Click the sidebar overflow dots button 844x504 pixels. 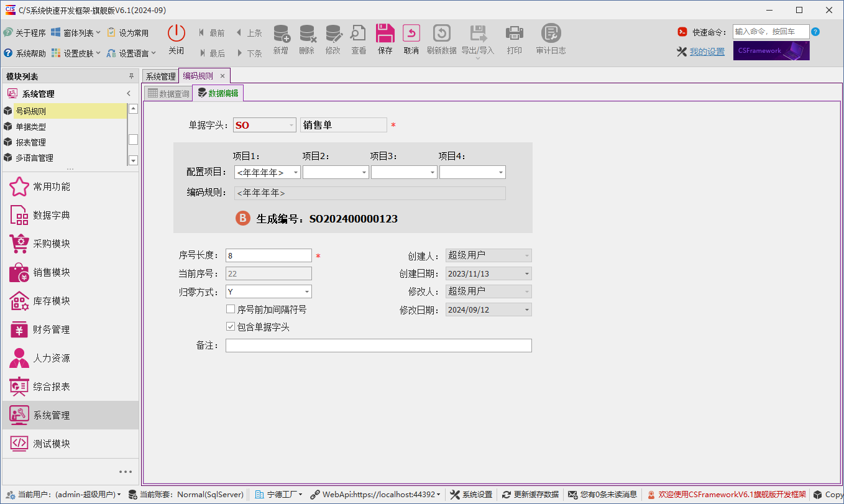click(x=126, y=472)
